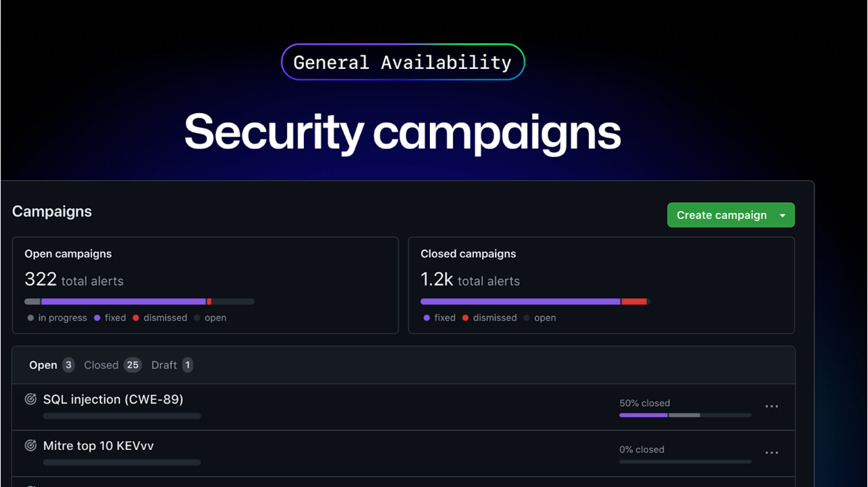Image resolution: width=868 pixels, height=487 pixels.
Task: Click the in progress legend dot
Action: [30, 318]
